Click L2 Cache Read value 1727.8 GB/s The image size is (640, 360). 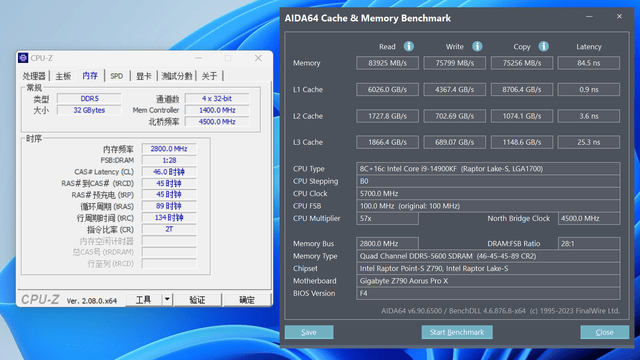[x=387, y=116]
